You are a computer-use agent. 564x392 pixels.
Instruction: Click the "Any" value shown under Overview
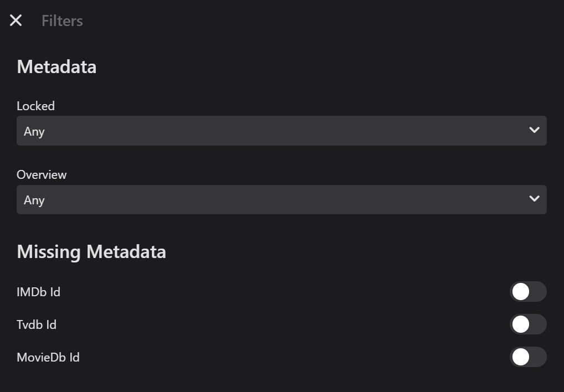pos(34,200)
